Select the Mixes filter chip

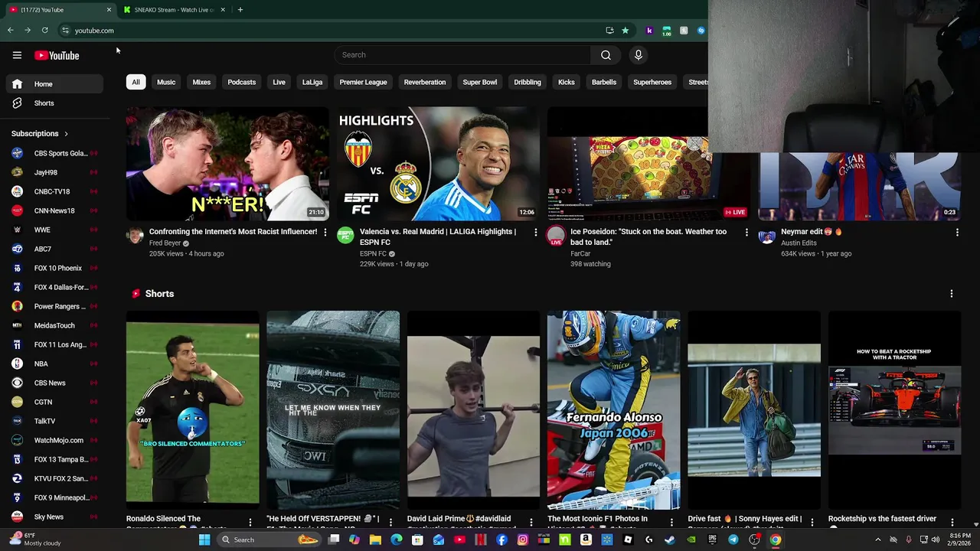pos(201,82)
